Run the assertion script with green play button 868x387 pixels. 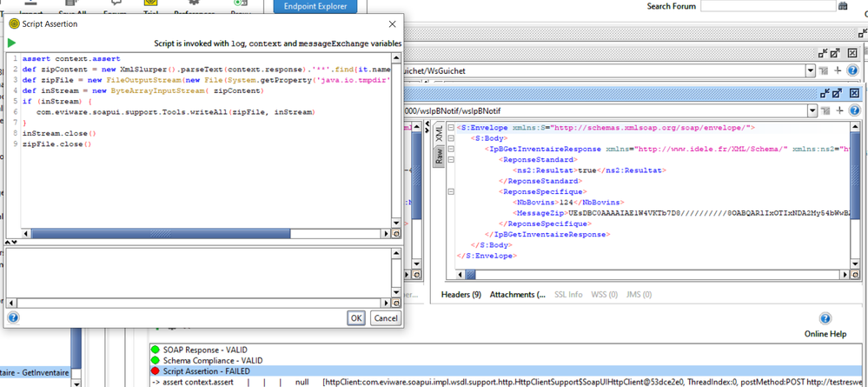pyautogui.click(x=12, y=42)
